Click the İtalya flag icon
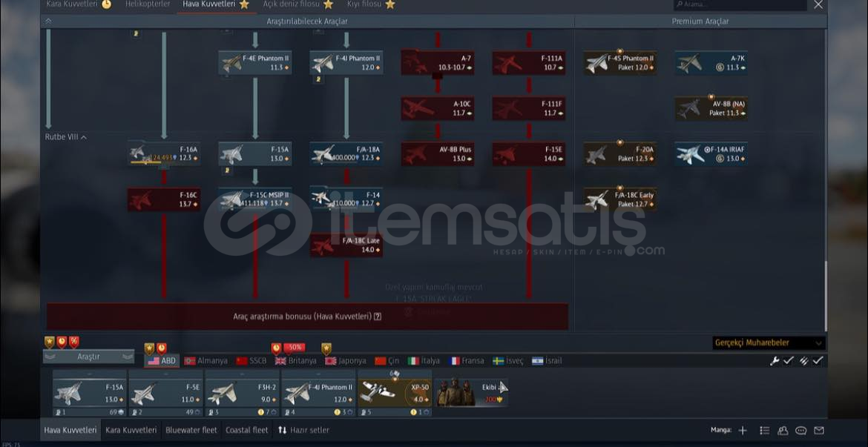 (x=413, y=361)
